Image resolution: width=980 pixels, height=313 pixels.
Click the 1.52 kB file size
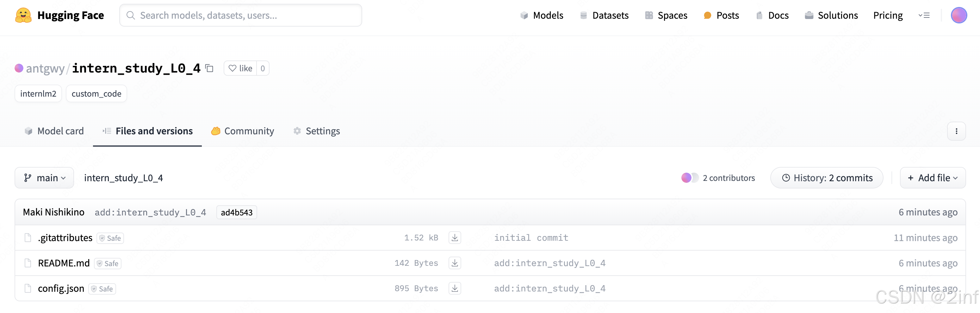point(421,238)
